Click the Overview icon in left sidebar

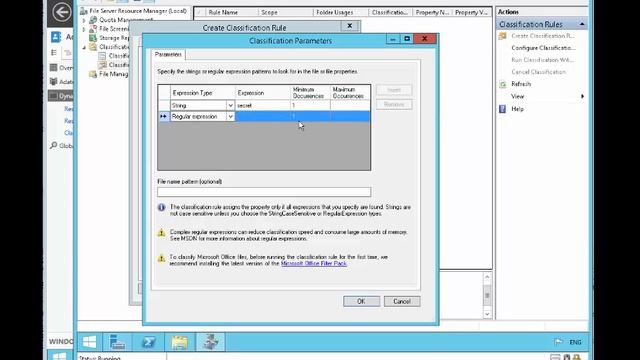[x=53, y=67]
